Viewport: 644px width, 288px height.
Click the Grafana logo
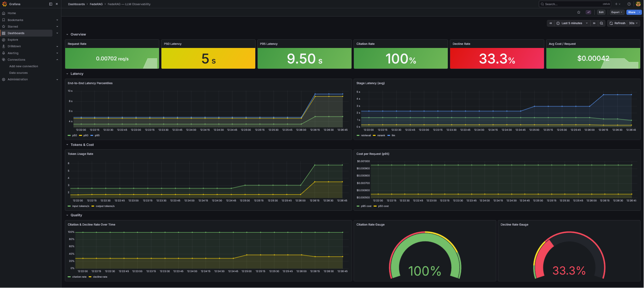coord(4,4)
